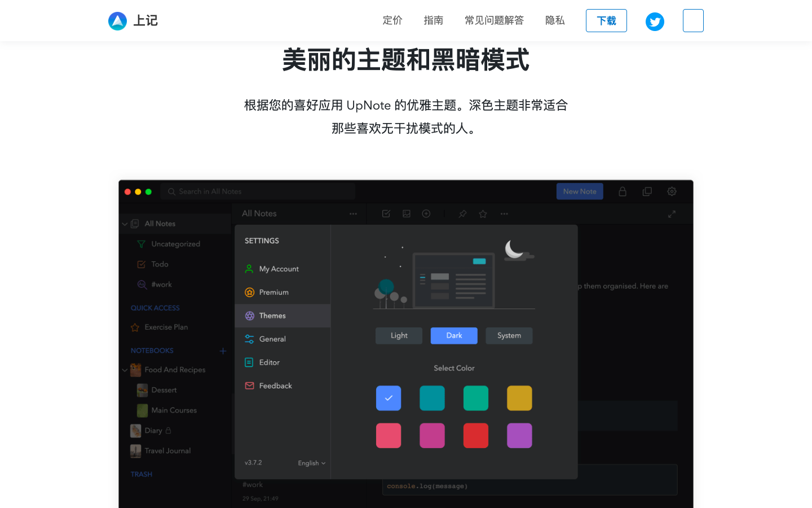The height and width of the screenshot is (508, 812).
Task: Click the UpNote logo in the header
Action: coord(117,21)
